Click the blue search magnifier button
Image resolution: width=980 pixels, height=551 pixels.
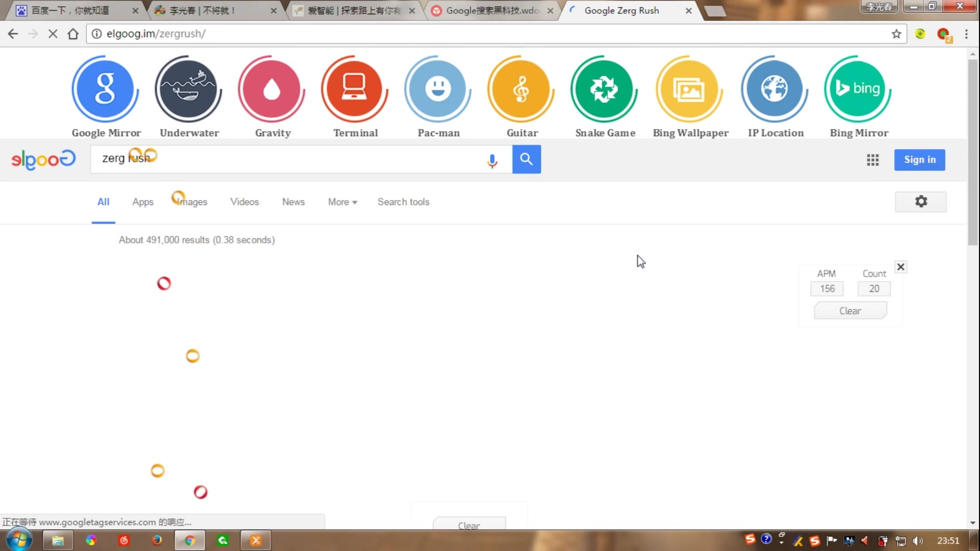coord(526,159)
